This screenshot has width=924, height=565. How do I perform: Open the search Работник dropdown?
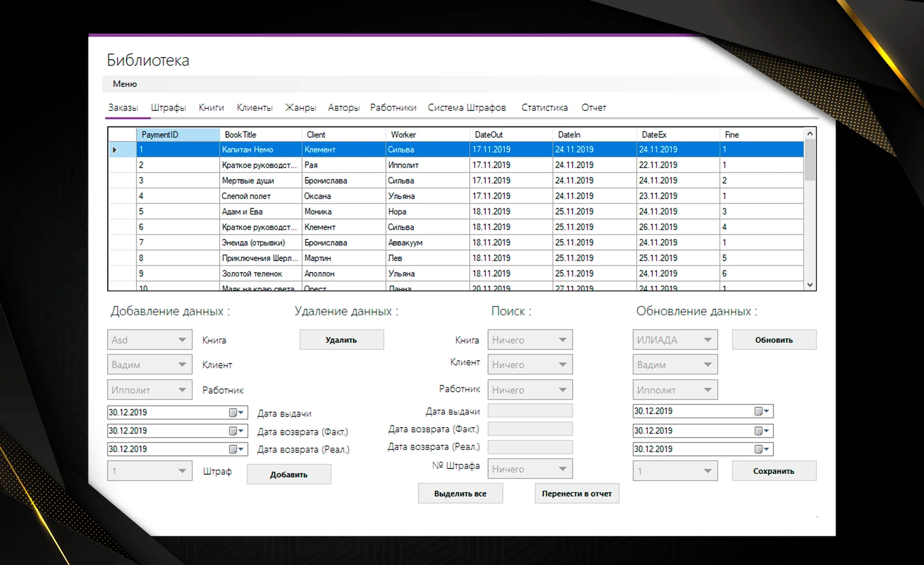click(530, 390)
